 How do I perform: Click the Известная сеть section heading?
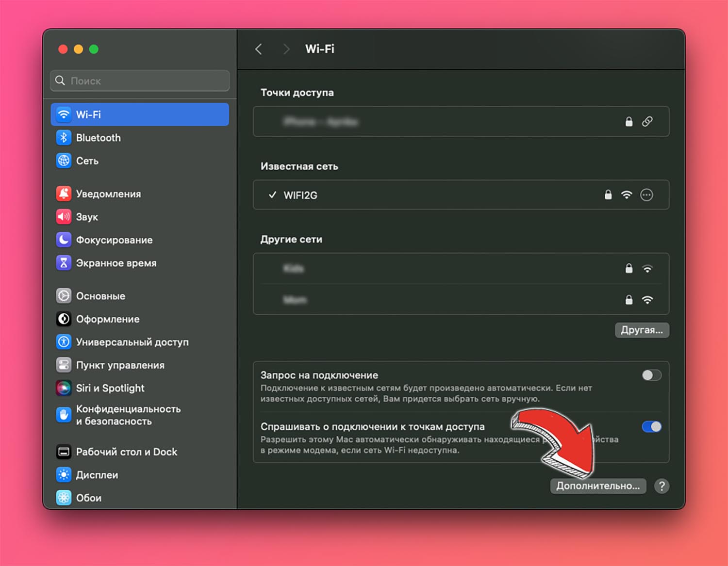299,166
